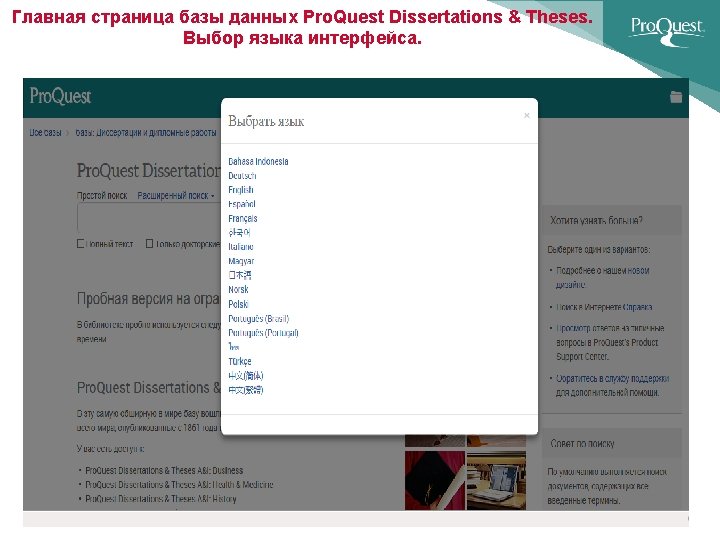Close the language selection dialog
The height and width of the screenshot is (540, 720).
pyautogui.click(x=527, y=115)
